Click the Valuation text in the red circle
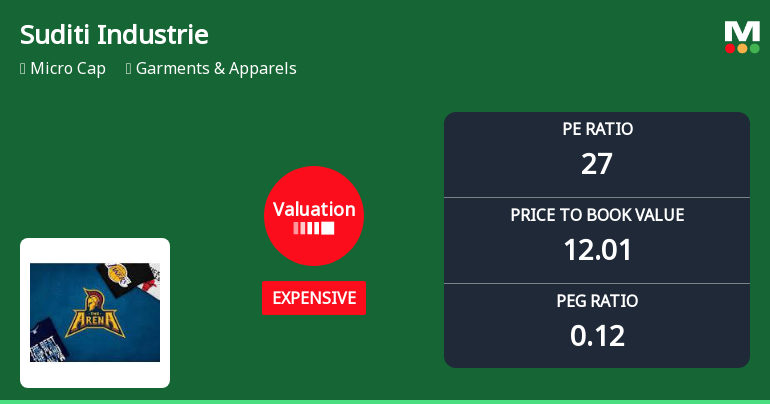 313,209
